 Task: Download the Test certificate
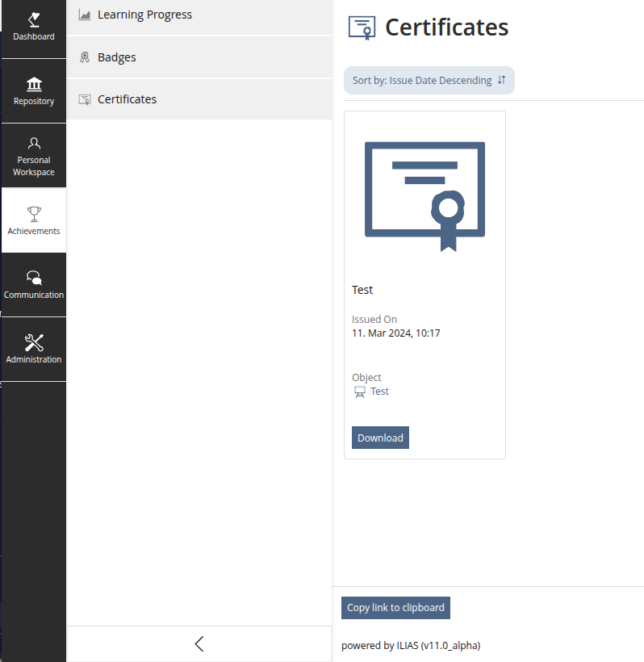pos(380,438)
